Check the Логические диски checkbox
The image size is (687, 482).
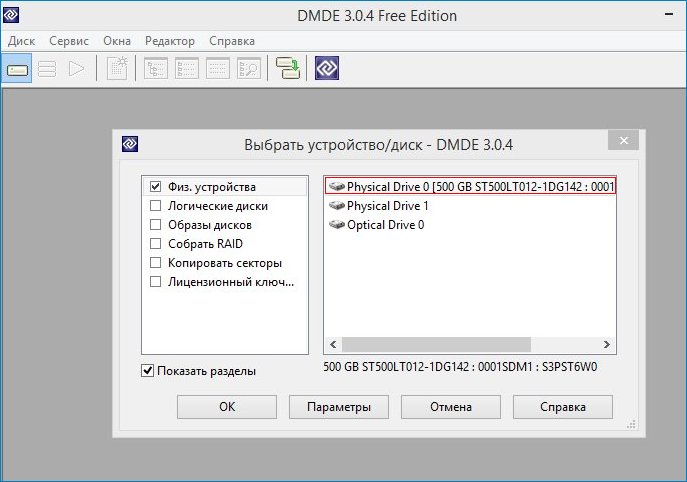156,206
